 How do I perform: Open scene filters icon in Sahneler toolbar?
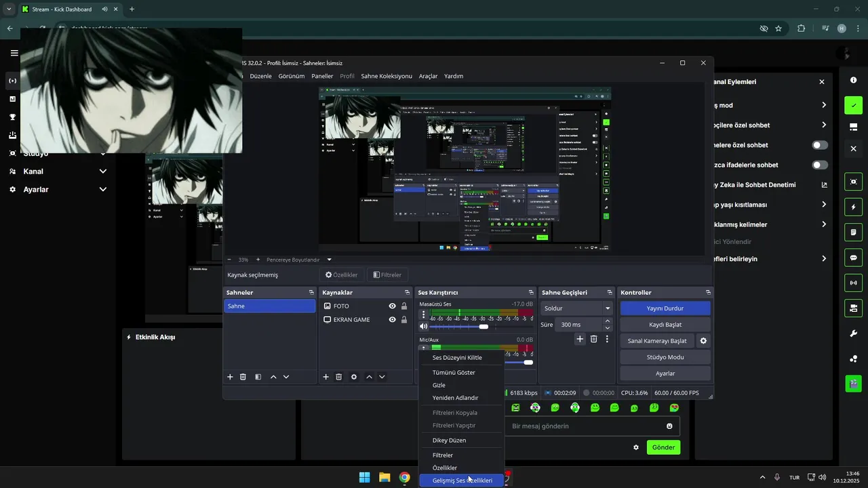pos(258,377)
